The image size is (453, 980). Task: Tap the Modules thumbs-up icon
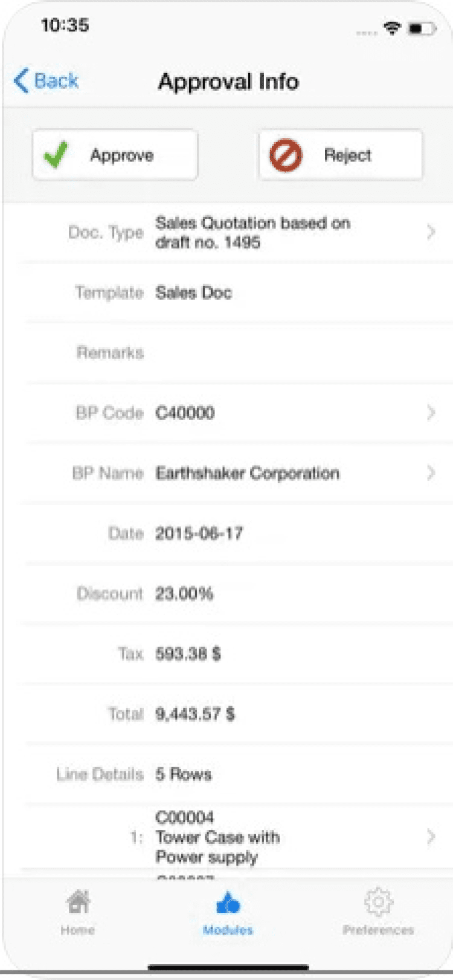pyautogui.click(x=228, y=903)
